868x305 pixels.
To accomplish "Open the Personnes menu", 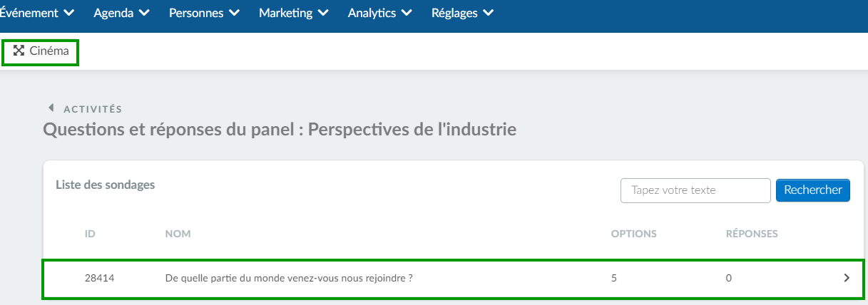I will pyautogui.click(x=205, y=13).
